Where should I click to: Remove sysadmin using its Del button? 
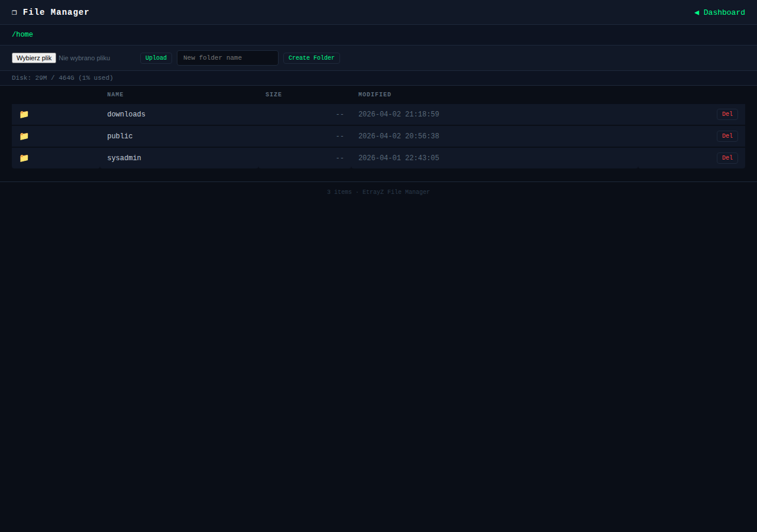tap(727, 158)
